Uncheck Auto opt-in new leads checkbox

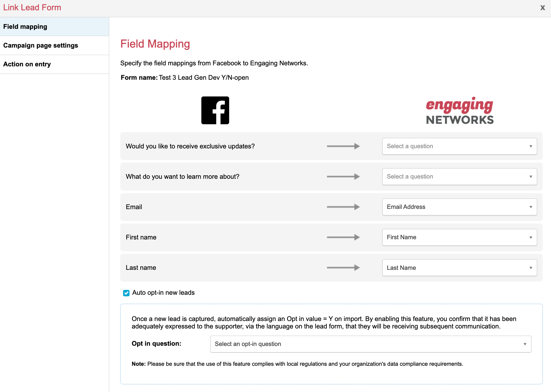[126, 293]
